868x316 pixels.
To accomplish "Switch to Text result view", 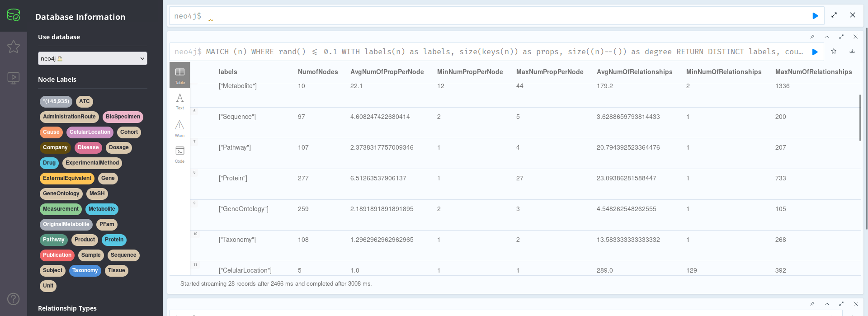I will [x=180, y=101].
